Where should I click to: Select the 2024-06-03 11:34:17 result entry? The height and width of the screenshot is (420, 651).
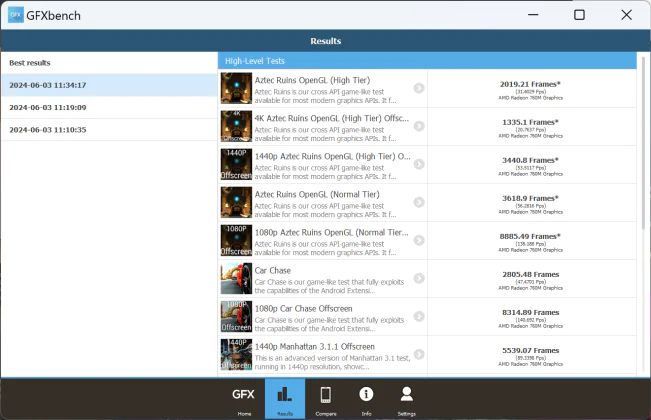(109, 85)
